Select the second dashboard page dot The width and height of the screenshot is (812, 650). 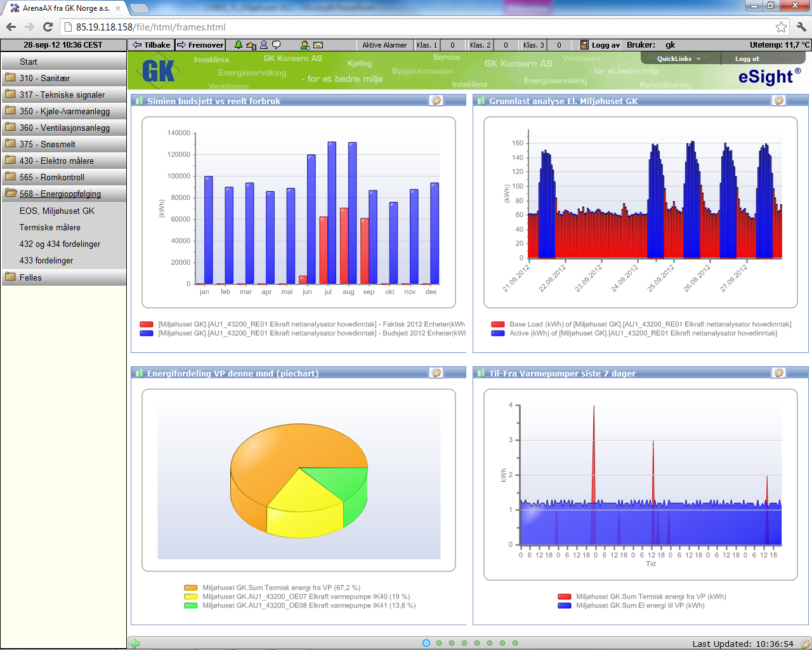pyautogui.click(x=439, y=643)
